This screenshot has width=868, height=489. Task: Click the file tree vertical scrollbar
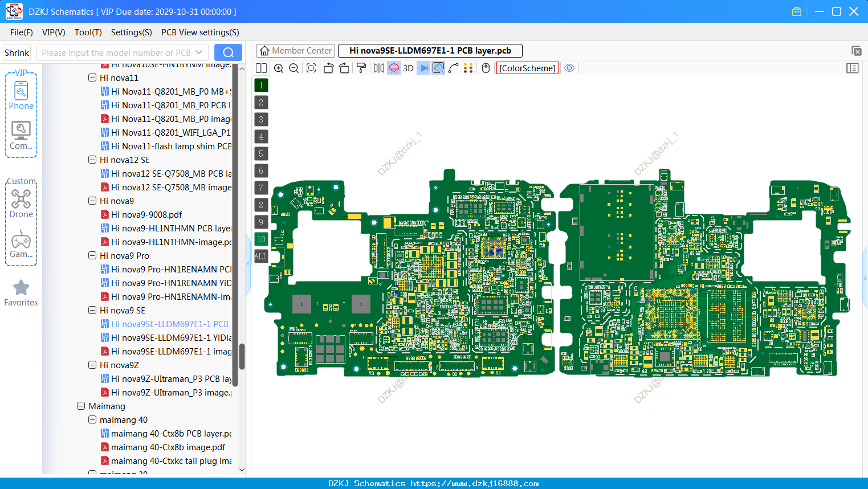point(242,357)
